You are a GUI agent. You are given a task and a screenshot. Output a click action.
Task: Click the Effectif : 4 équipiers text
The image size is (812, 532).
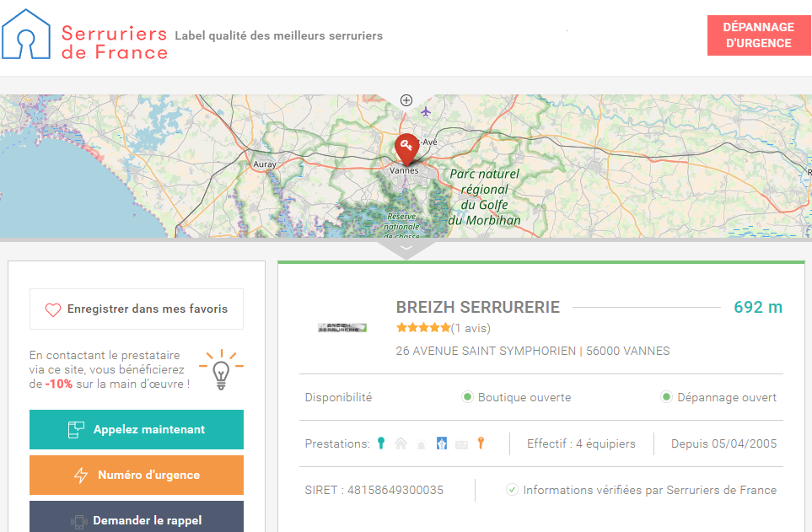coord(581,443)
